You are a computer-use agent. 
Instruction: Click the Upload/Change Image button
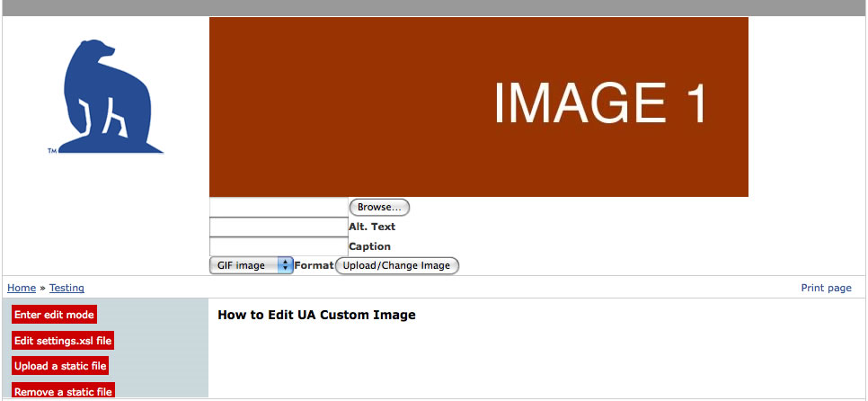(397, 266)
